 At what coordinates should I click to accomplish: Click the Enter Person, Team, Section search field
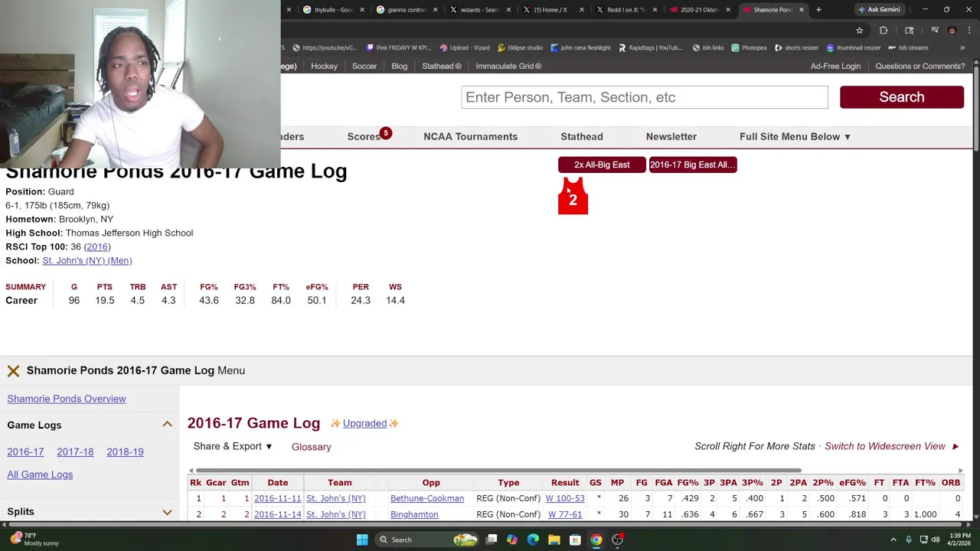(645, 97)
